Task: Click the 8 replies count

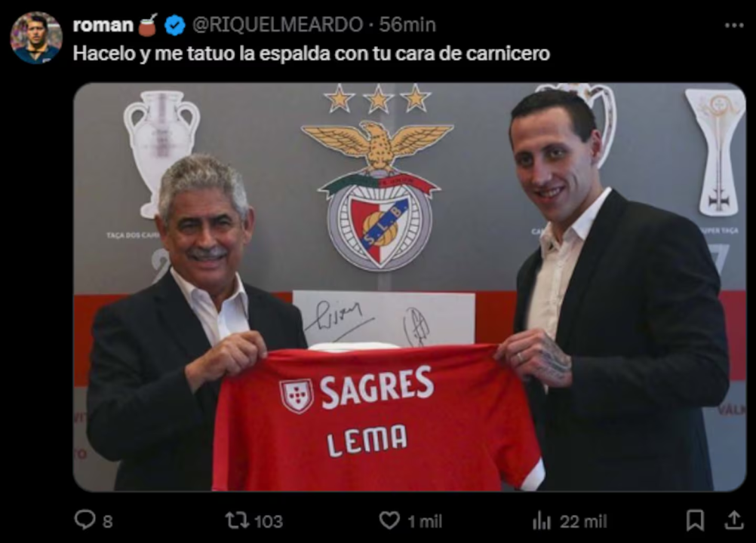Action: point(108,521)
